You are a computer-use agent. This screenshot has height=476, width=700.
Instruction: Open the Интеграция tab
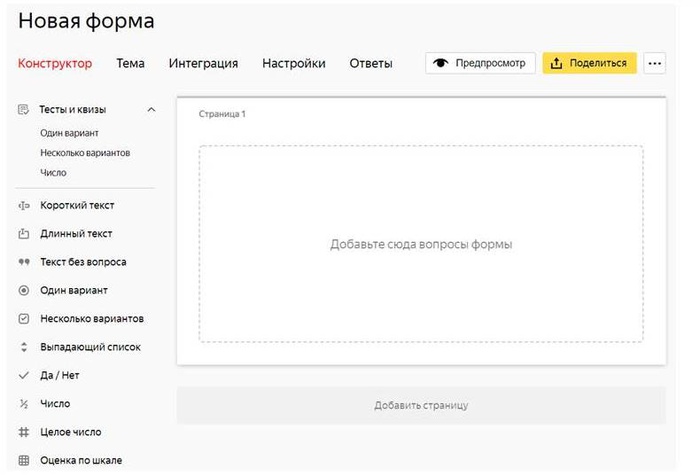click(203, 63)
